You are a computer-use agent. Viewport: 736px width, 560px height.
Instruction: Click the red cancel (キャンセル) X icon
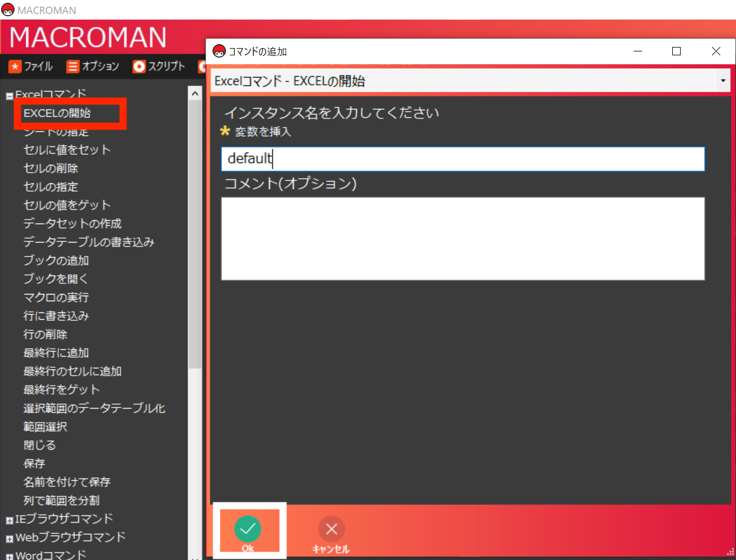pos(332,529)
